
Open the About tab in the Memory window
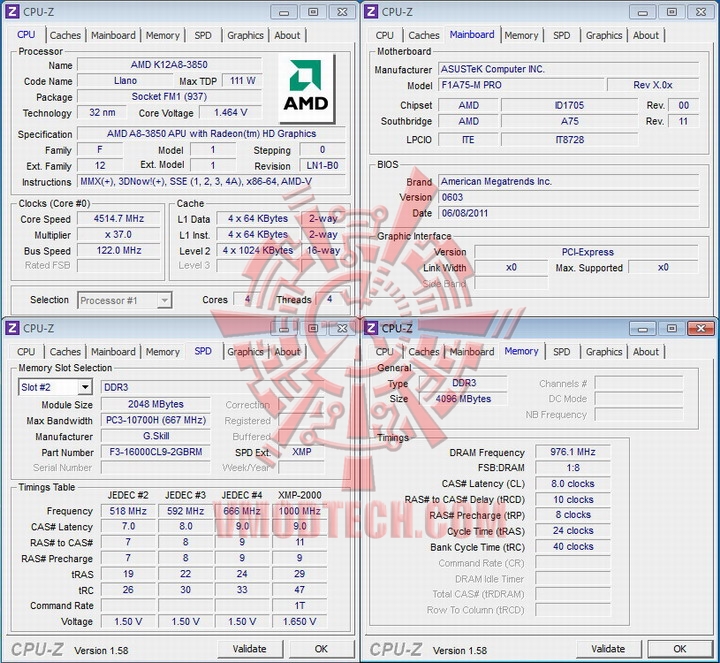(x=646, y=352)
